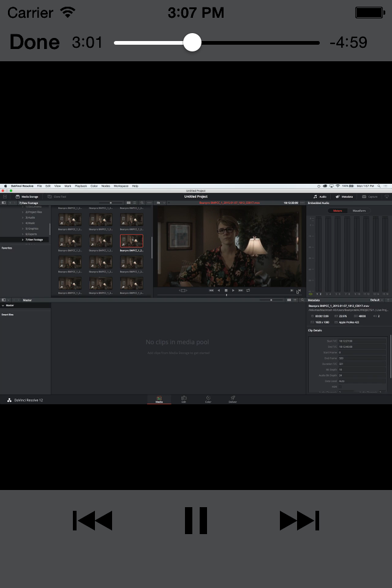392x588 pixels.
Task: Expand the 4) Music folder
Action: [x=23, y=223]
